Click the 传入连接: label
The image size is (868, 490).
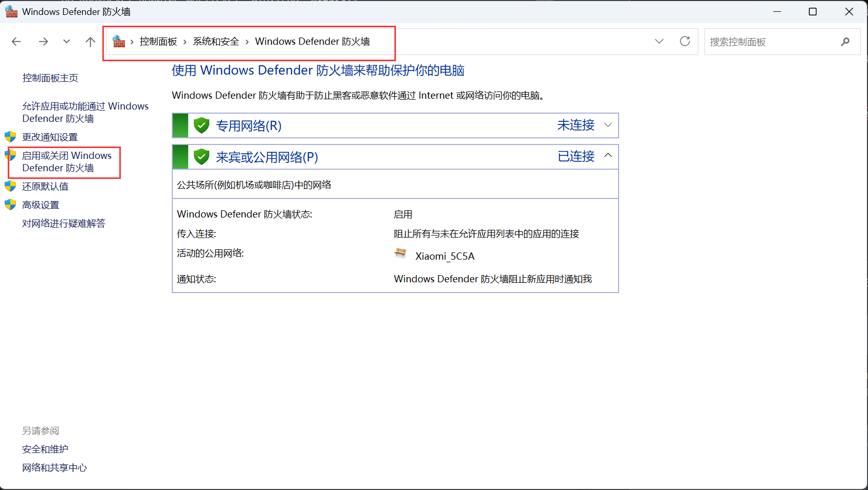click(196, 234)
